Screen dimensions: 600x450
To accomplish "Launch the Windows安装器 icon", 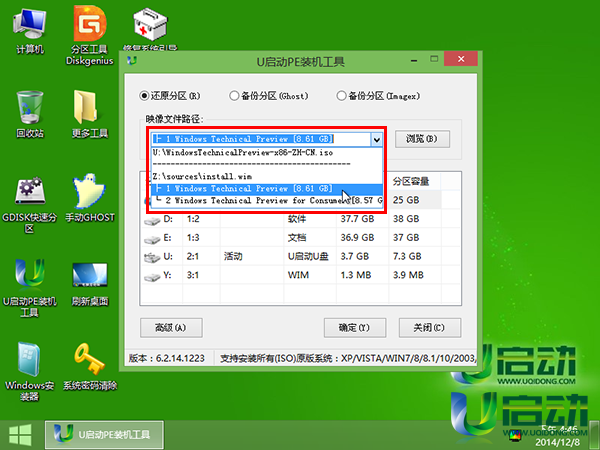I will coord(29,371).
